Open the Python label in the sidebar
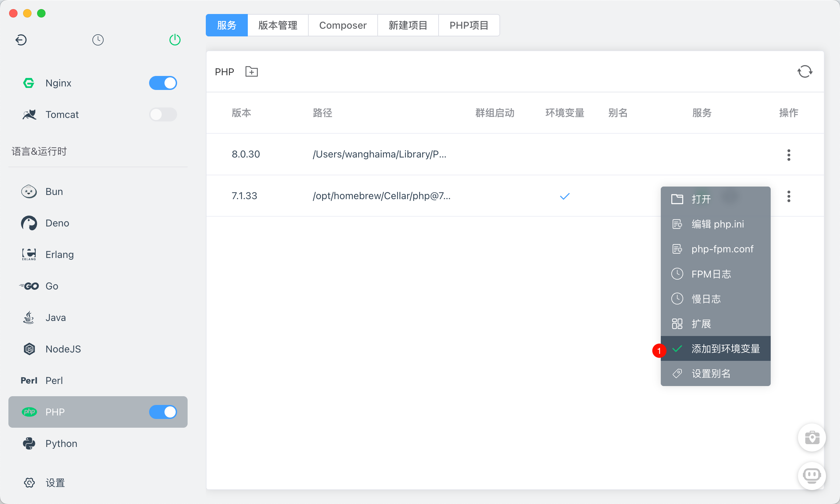Image resolution: width=840 pixels, height=504 pixels. click(61, 443)
